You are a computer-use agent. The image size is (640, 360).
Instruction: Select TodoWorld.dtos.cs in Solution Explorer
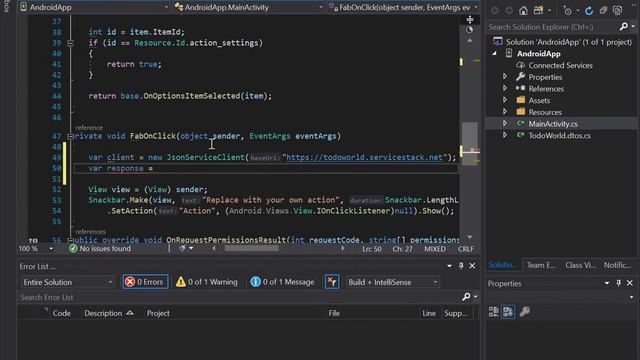[x=559, y=136]
